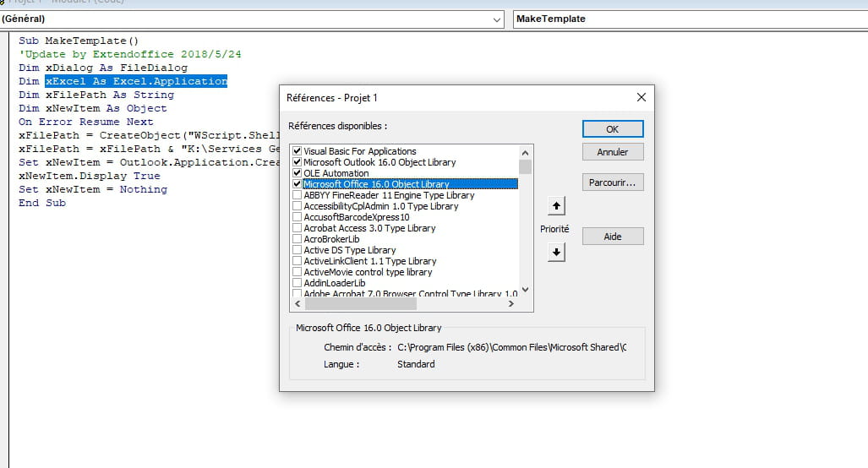Click the horizontal scrollbar thumb of references list
868x468 pixels.
(361, 304)
